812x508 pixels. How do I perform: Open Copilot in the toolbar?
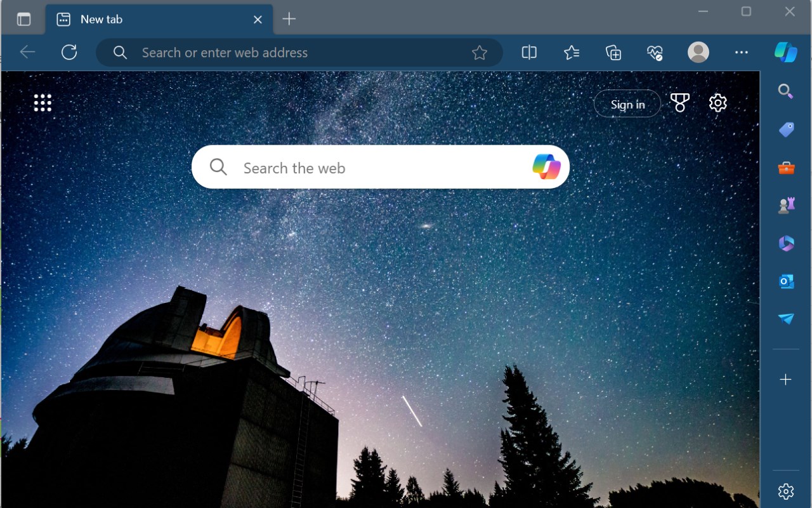786,52
